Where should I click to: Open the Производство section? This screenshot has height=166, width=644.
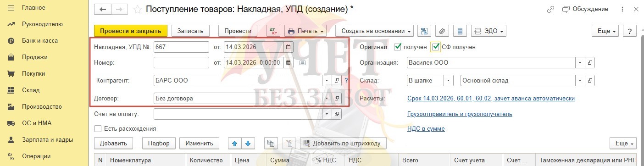pos(42,106)
